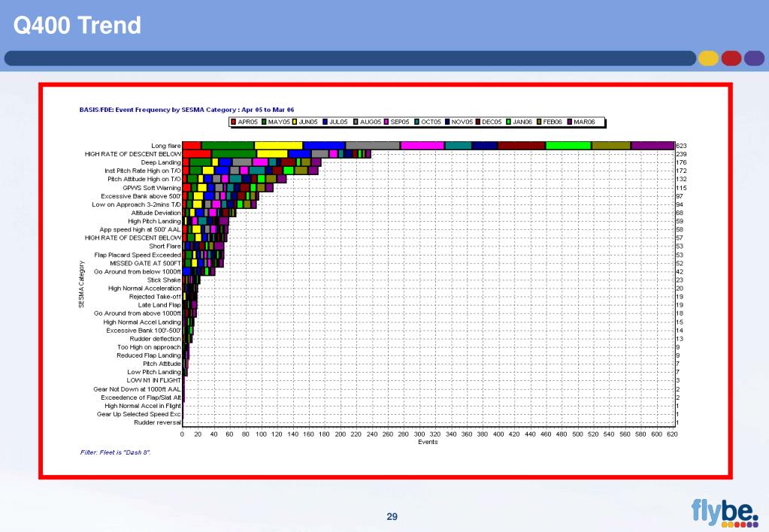Click the 'Flap Placard Speed Exceeded' label
The width and height of the screenshot is (769, 532).
pos(138,255)
